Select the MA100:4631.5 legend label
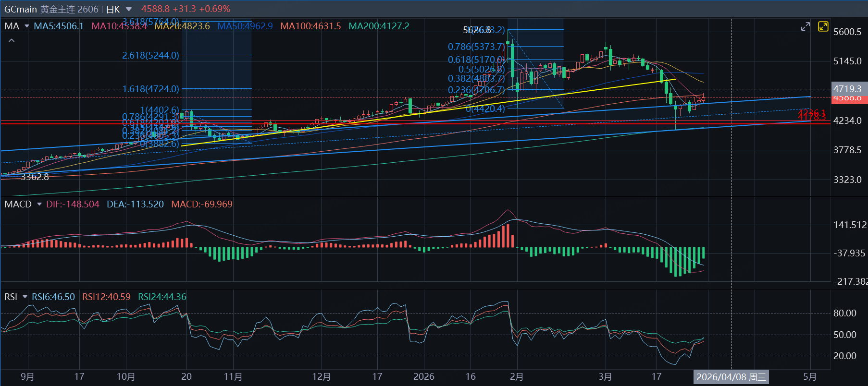 310,26
